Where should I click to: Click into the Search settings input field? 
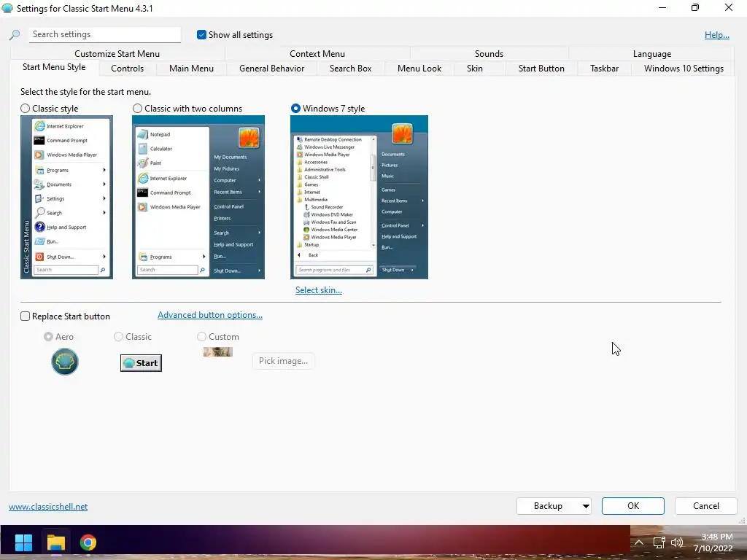coord(105,34)
